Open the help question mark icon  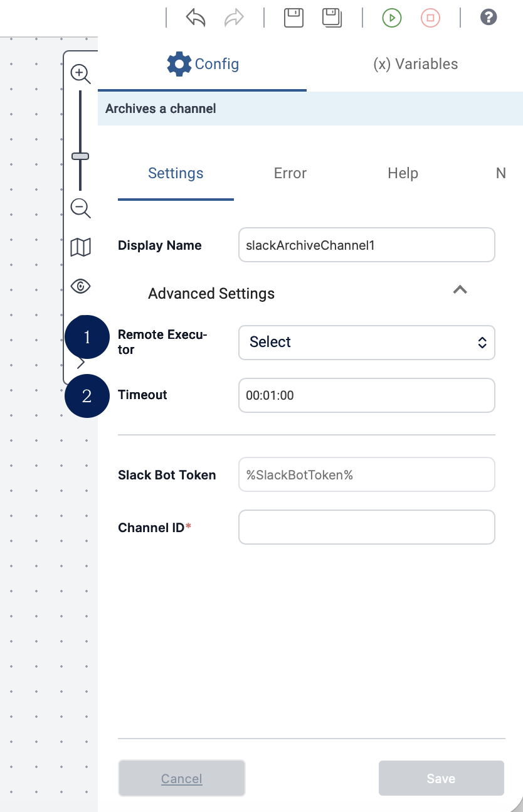pos(489,18)
